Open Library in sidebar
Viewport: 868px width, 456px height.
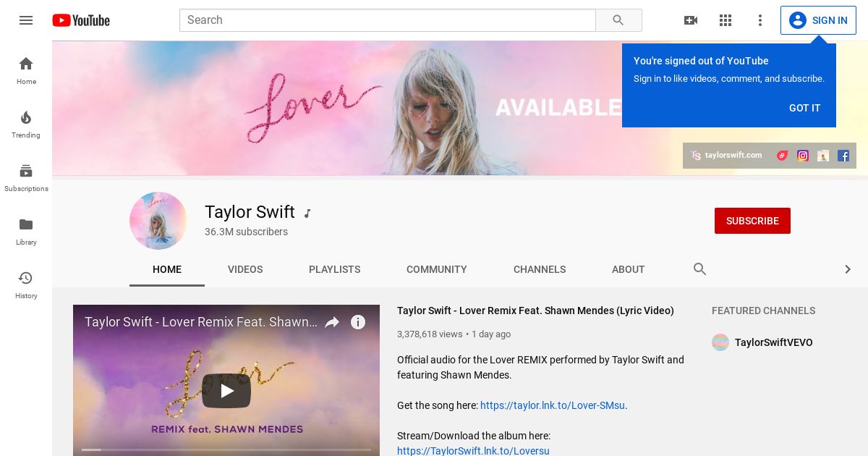[x=26, y=232]
